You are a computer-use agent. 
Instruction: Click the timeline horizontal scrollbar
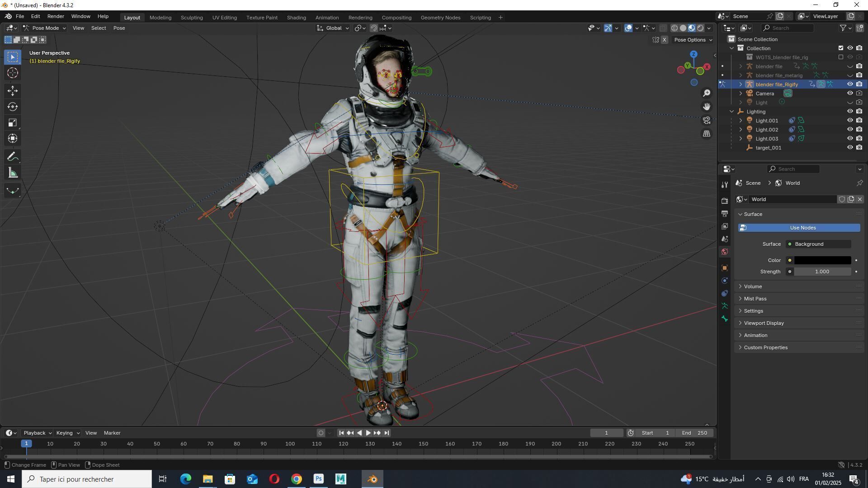coord(358,457)
